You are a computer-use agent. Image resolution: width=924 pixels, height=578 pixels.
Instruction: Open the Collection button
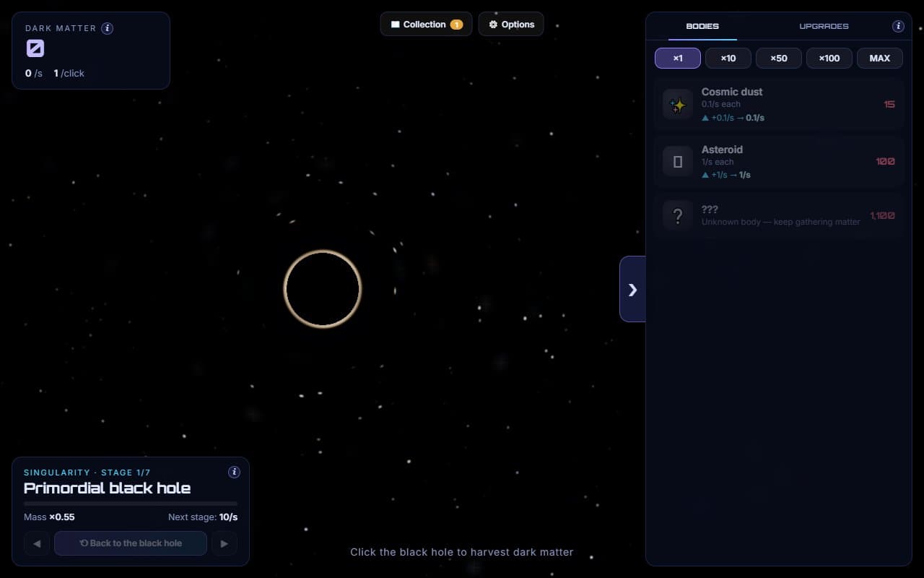point(426,25)
